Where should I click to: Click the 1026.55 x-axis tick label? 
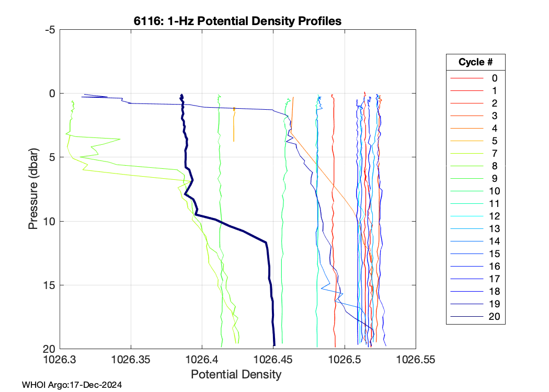click(416, 360)
